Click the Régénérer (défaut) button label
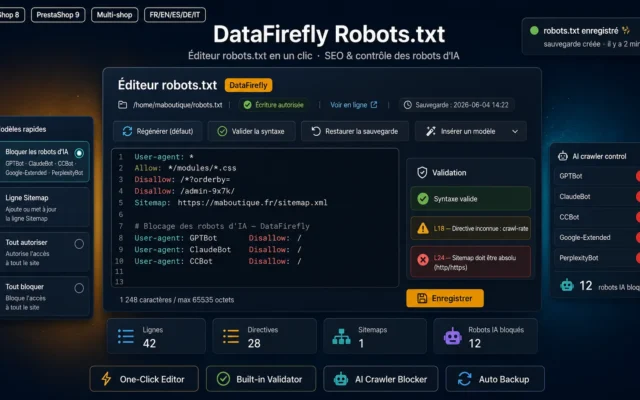This screenshot has height=400, width=640. 165,131
